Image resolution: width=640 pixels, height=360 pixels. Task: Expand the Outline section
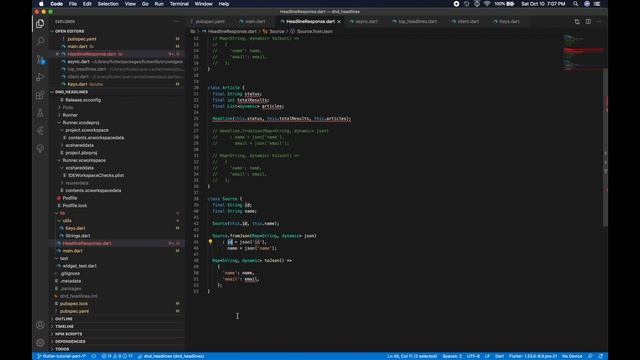pyautogui.click(x=64, y=319)
